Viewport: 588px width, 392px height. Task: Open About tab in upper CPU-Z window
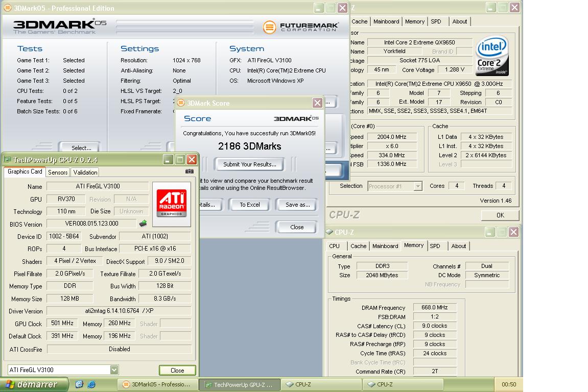pos(460,21)
